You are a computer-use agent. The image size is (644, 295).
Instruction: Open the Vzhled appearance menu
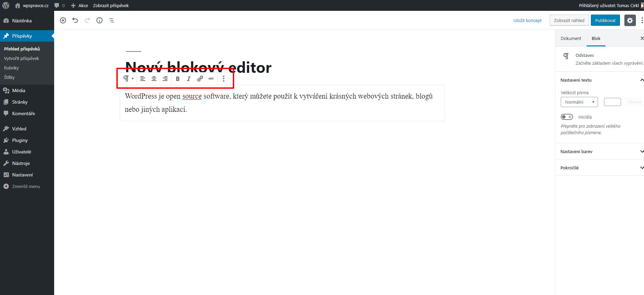pyautogui.click(x=27, y=129)
